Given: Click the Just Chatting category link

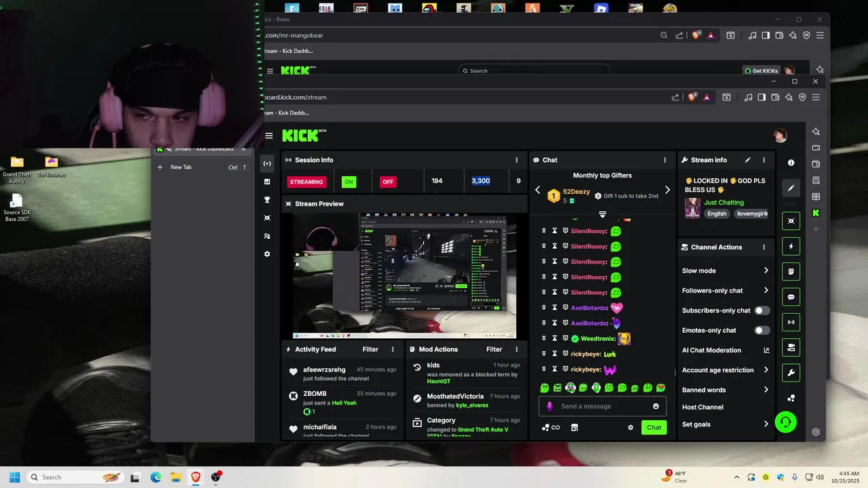Looking at the screenshot, I should coord(724,202).
